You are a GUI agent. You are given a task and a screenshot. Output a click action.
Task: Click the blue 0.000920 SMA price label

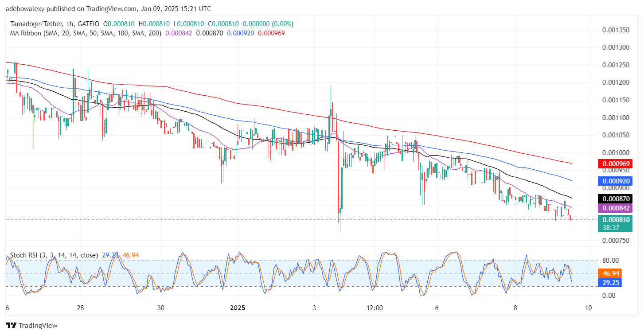point(615,181)
